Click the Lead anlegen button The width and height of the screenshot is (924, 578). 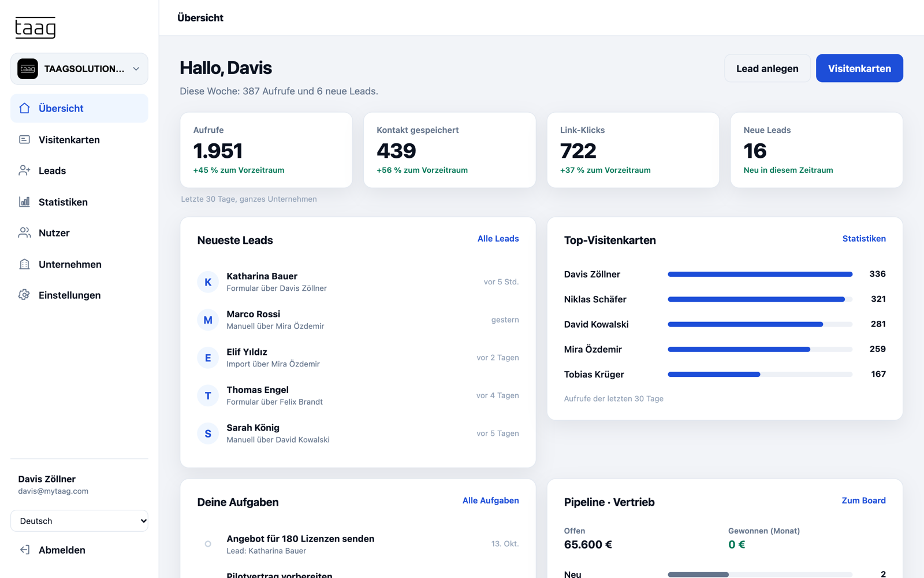point(767,68)
